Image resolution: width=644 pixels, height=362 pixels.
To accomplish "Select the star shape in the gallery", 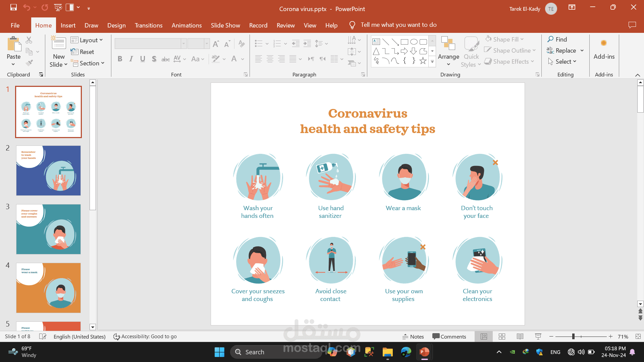I will tap(423, 61).
